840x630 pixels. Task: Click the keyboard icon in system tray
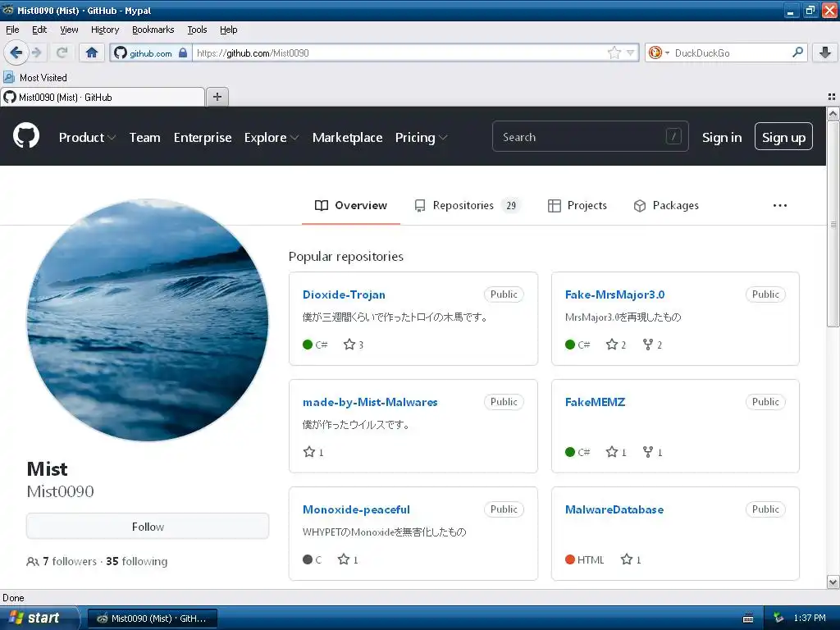tap(748, 619)
